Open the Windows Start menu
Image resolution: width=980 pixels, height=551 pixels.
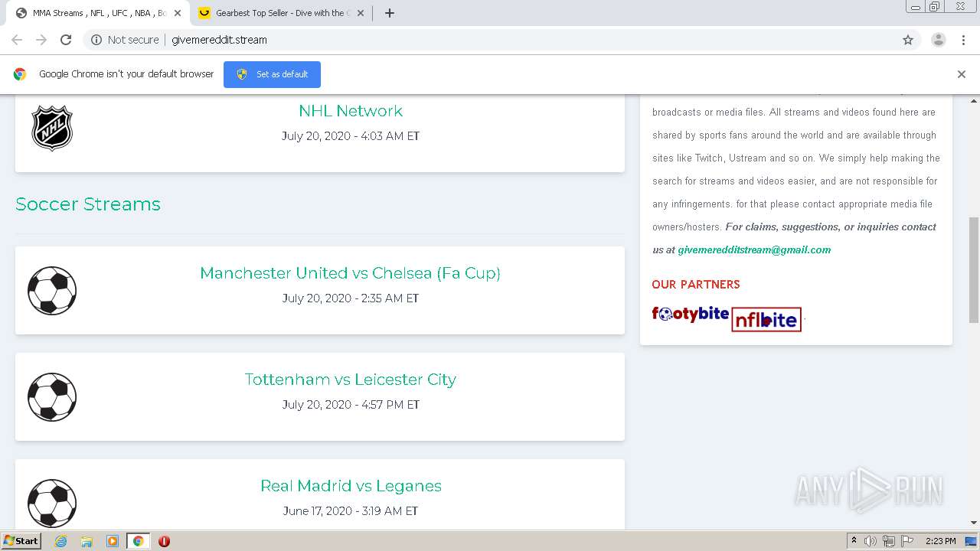coord(21,541)
